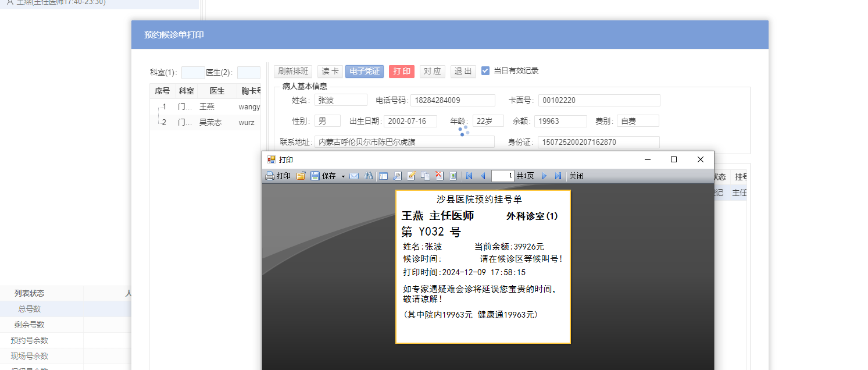Click the copy page icon

tap(426, 176)
